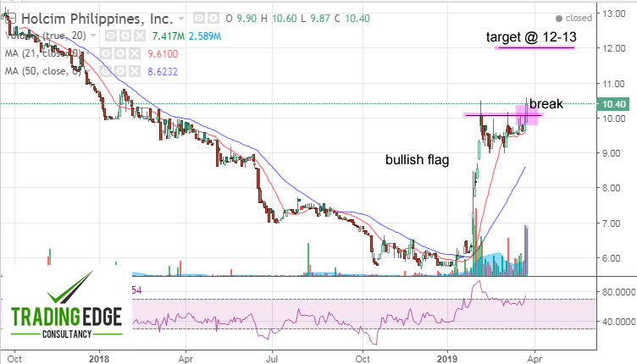Image resolution: width=637 pixels, height=364 pixels.
Task: Open the MA (21, close, 0) dropdown arrow
Action: (x=89, y=54)
